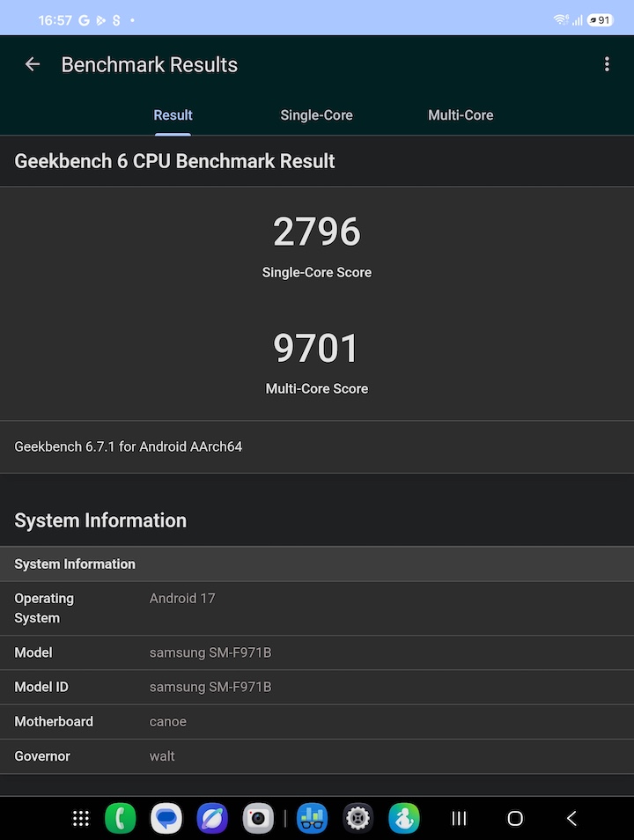The image size is (634, 840).
Task: Tap the System Information table header row
Action: (317, 564)
